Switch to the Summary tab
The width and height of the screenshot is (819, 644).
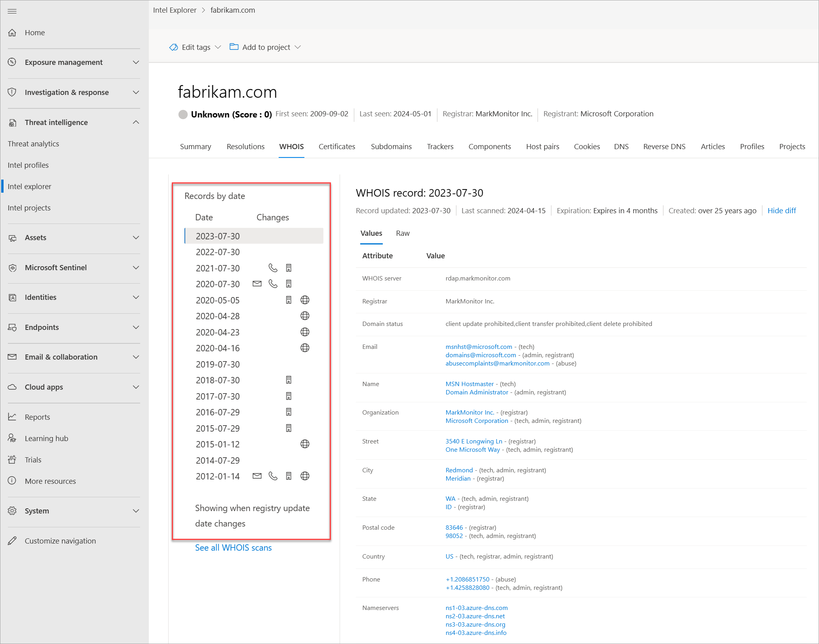tap(196, 146)
